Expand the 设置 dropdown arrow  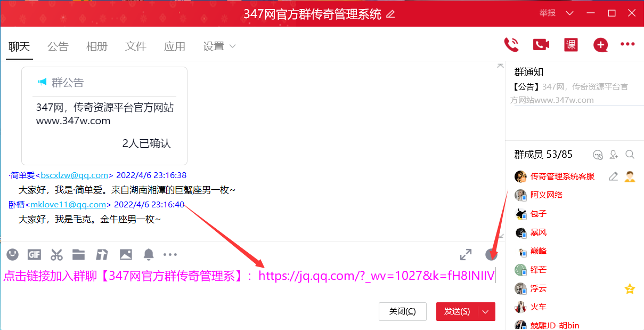tap(232, 46)
